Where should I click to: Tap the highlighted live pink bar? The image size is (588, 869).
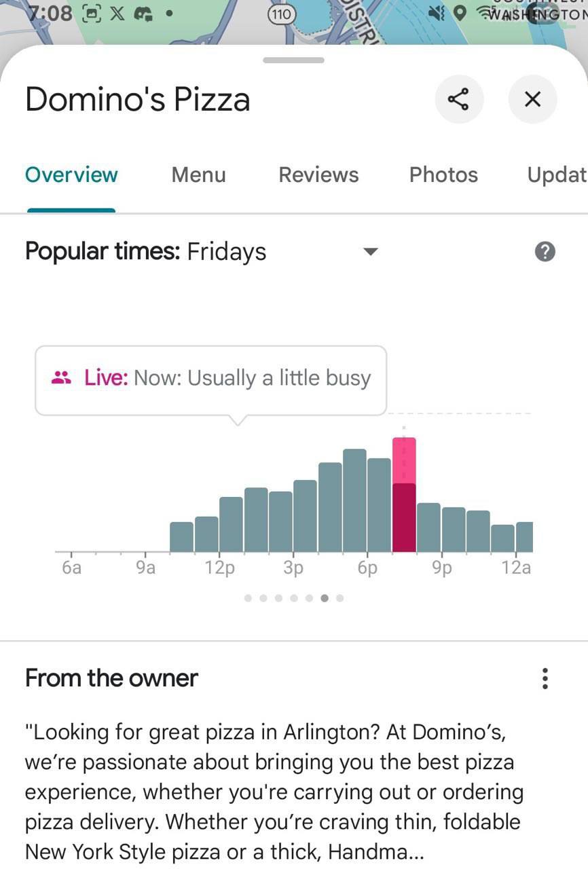coord(404,495)
